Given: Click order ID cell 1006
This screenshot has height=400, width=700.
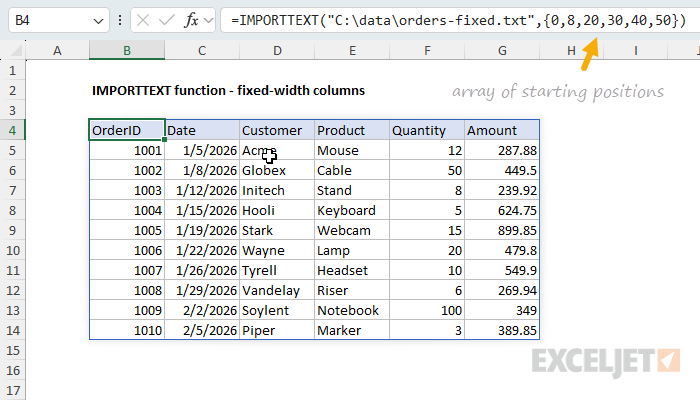Looking at the screenshot, I should click(127, 250).
